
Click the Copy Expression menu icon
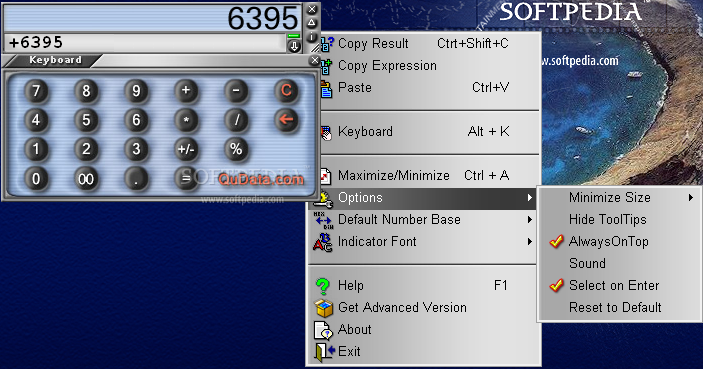pyautogui.click(x=326, y=66)
